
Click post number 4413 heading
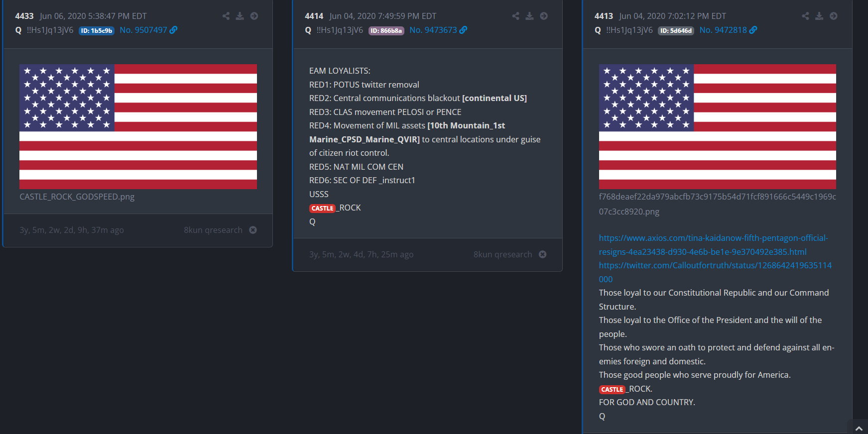[x=604, y=16]
